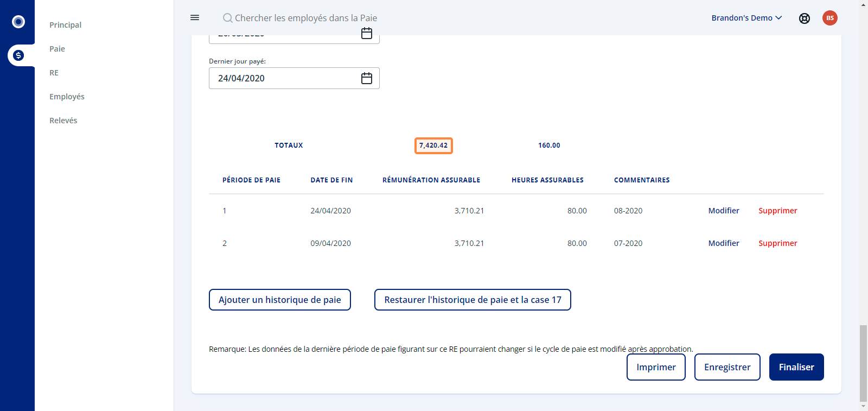Viewport: 868px width, 411px height.
Task: Open the hamburger menu icon
Action: click(x=195, y=17)
